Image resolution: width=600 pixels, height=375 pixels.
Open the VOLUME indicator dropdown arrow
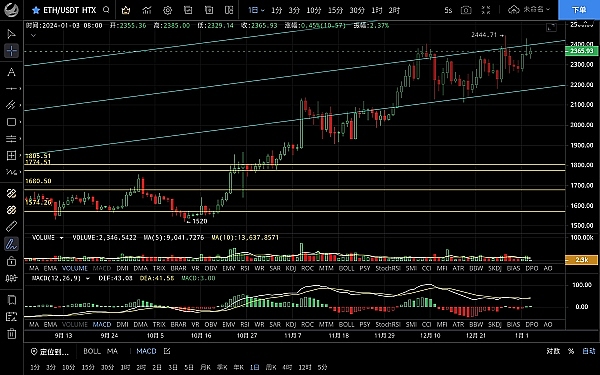pos(61,238)
